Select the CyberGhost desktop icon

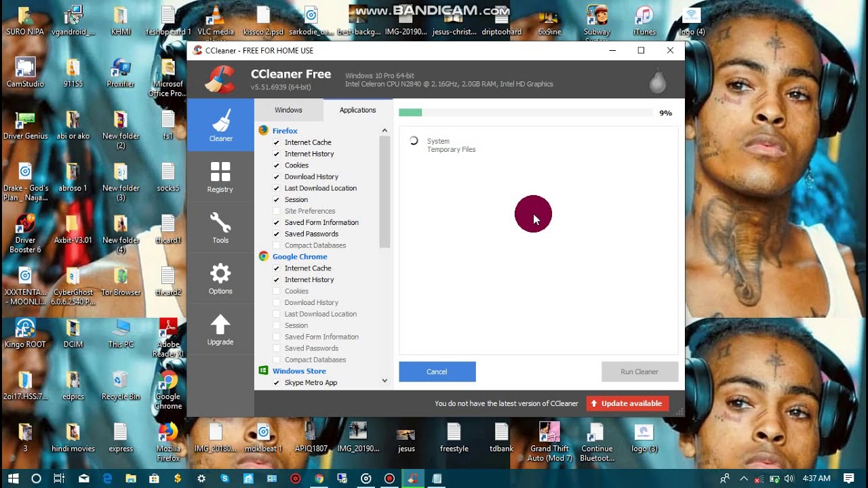point(73,285)
